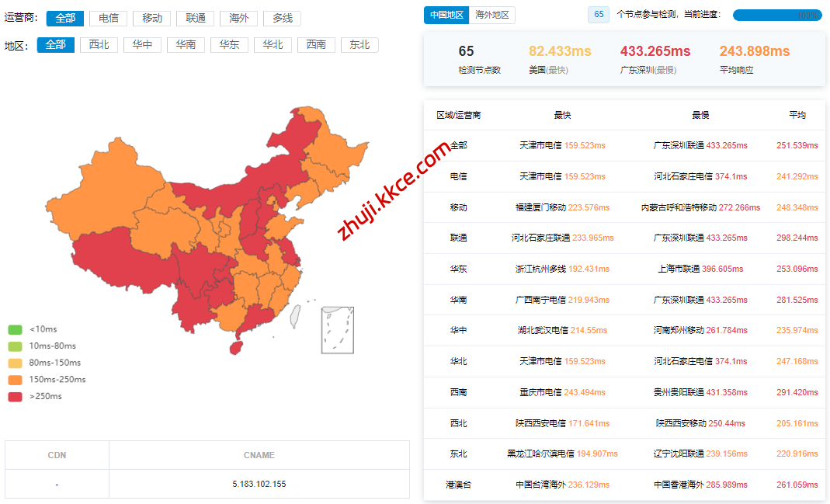Select the 电信 carrier filter
Viewport: 830px width, 504px height.
point(109,18)
